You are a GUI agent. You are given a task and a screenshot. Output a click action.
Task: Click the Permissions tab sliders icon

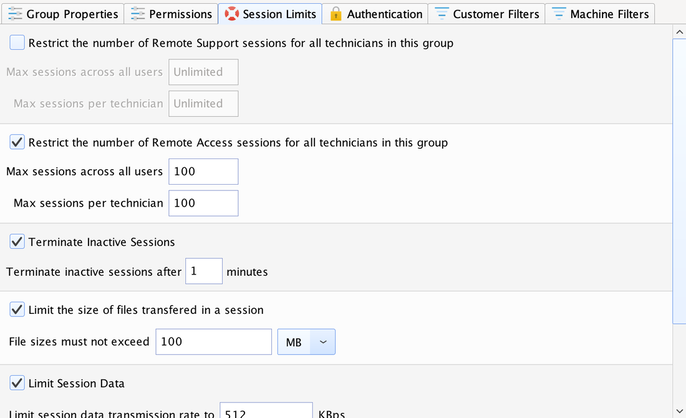(x=138, y=14)
